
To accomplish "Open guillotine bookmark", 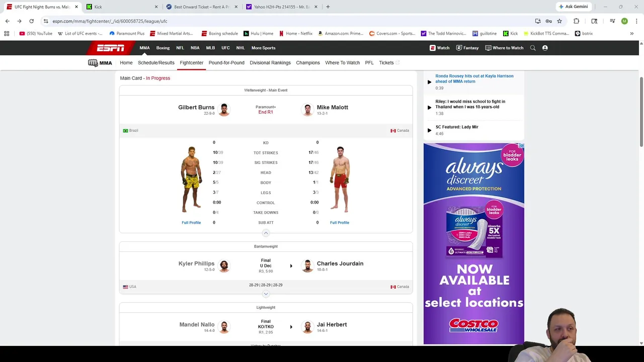I will click(485, 34).
